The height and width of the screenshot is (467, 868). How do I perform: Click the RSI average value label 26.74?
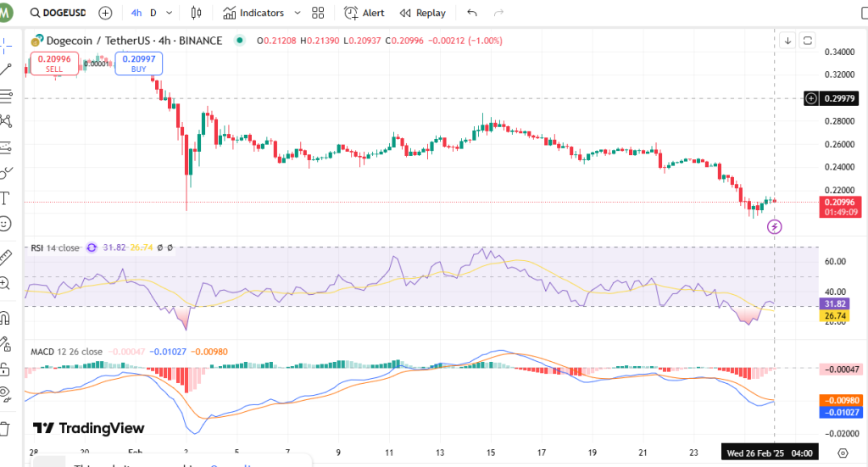835,316
